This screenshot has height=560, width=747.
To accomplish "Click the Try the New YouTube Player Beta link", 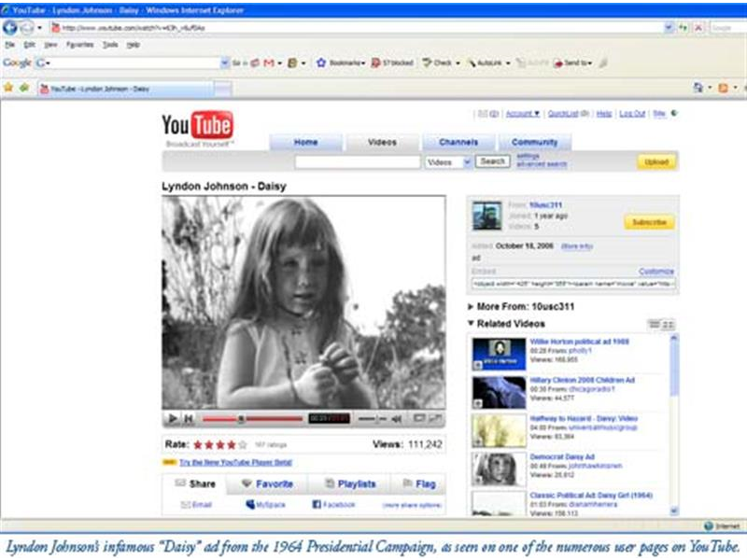I will tap(236, 462).
